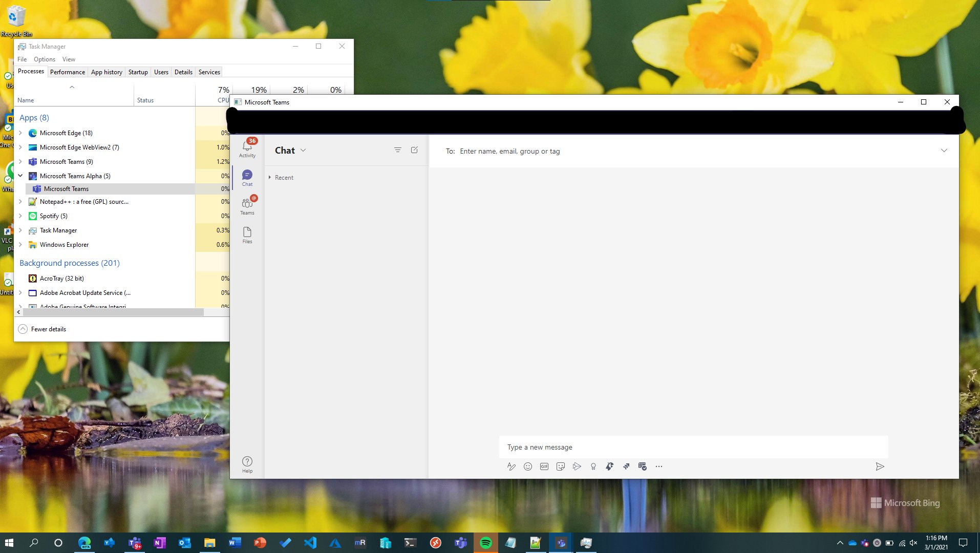
Task: Click the Background processes (201) header
Action: [70, 263]
